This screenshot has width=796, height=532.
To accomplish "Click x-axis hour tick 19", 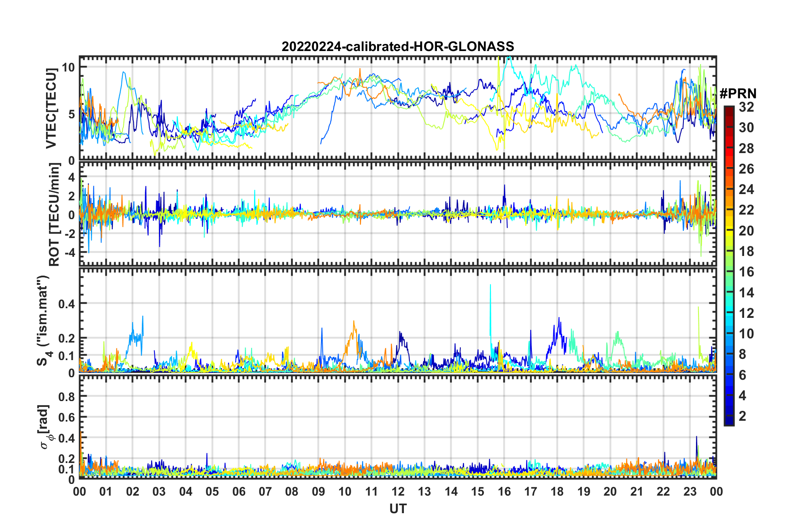I will (x=584, y=491).
